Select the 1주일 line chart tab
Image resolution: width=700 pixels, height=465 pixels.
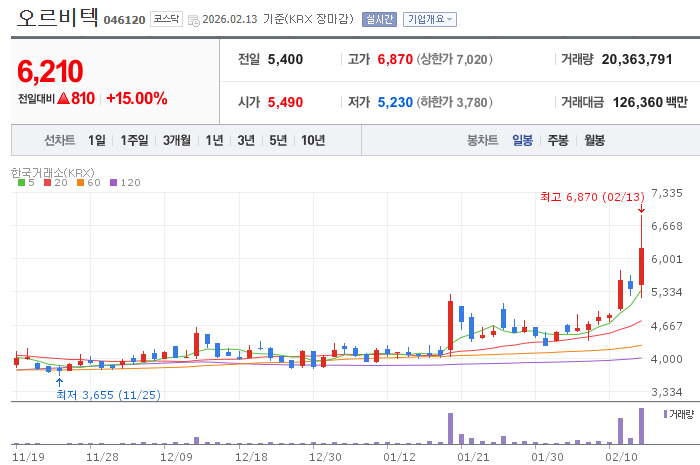click(x=134, y=140)
